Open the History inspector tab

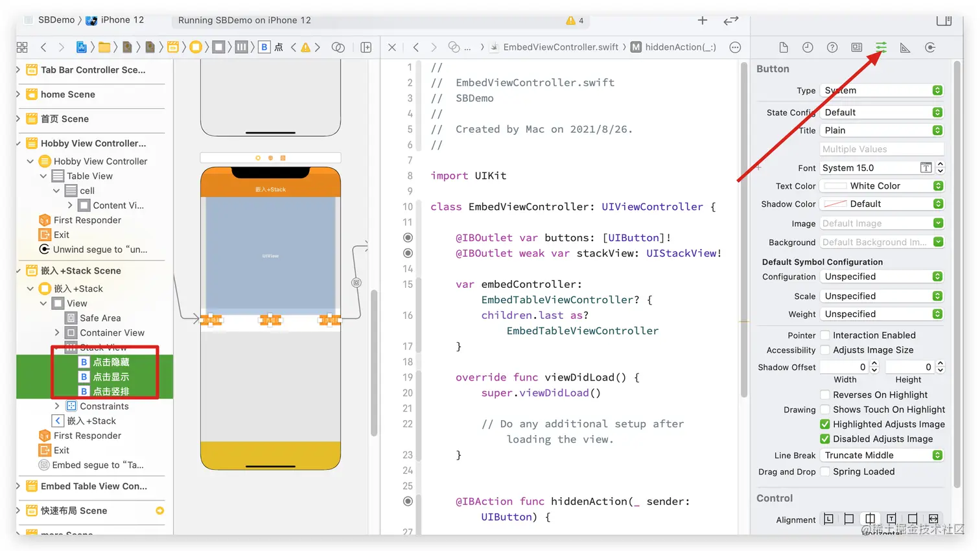(x=808, y=47)
